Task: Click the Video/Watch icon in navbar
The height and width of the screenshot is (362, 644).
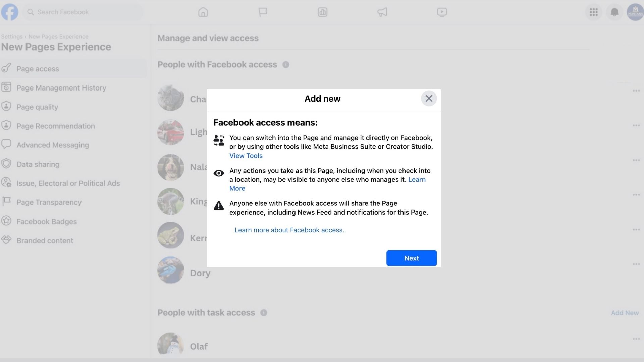Action: click(441, 12)
